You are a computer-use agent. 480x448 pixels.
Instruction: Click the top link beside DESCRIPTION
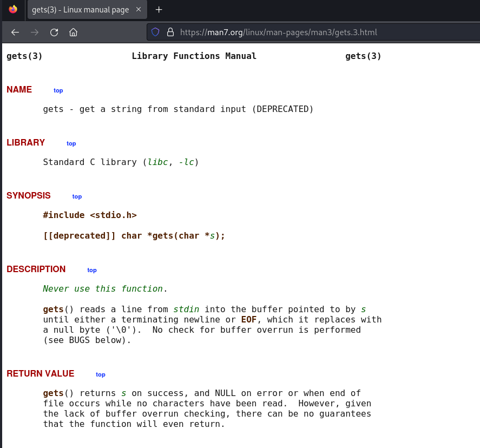point(92,270)
